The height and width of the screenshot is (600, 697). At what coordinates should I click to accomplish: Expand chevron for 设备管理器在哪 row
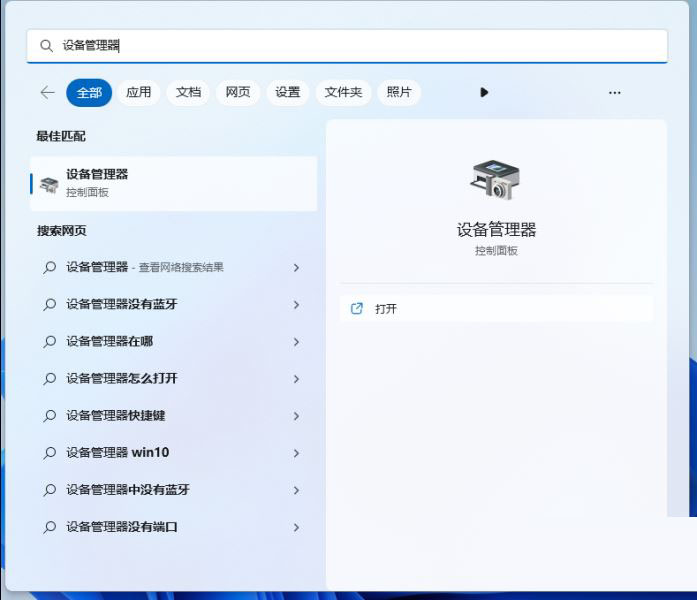tap(296, 342)
